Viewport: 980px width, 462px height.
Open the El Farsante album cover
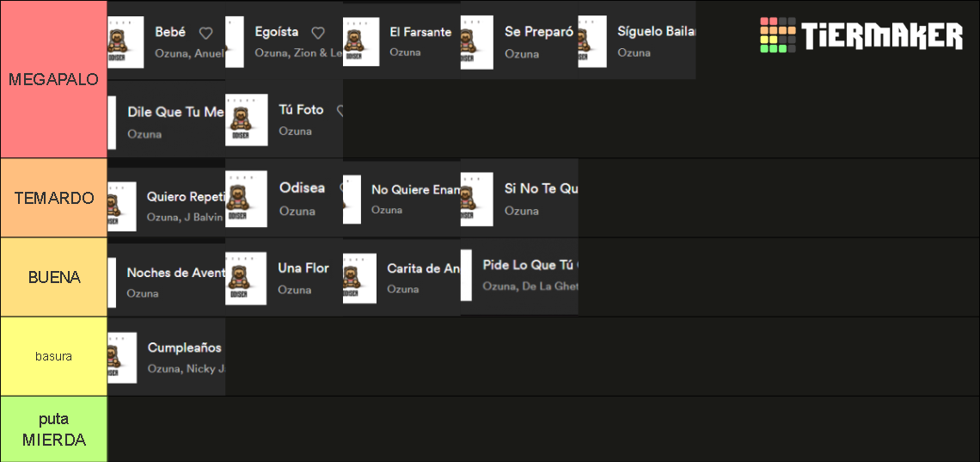(361, 42)
